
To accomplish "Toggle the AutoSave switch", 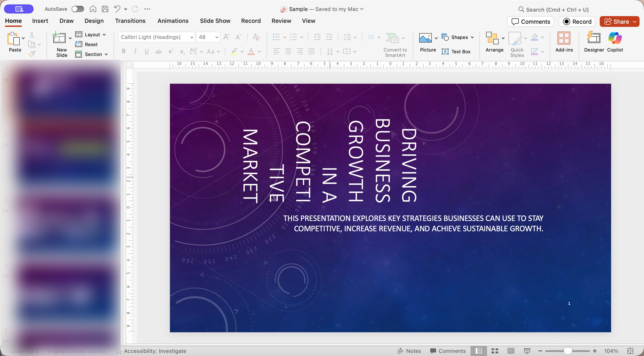I will click(78, 9).
